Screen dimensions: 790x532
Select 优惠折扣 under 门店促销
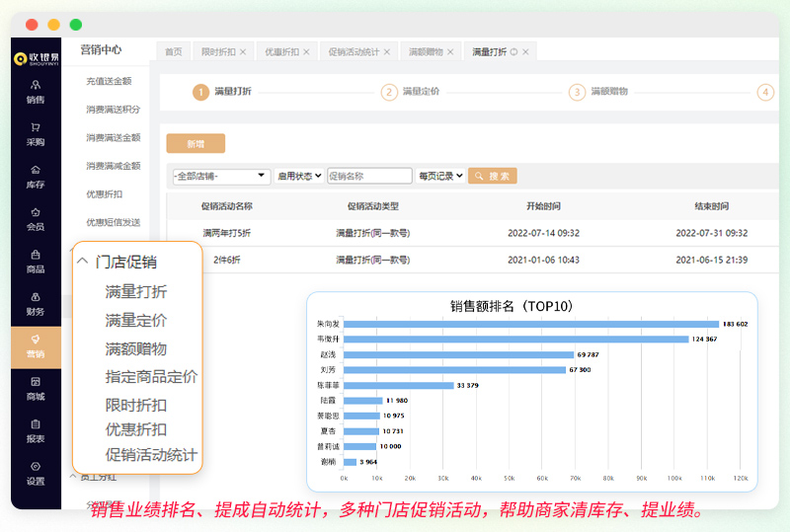pyautogui.click(x=136, y=429)
